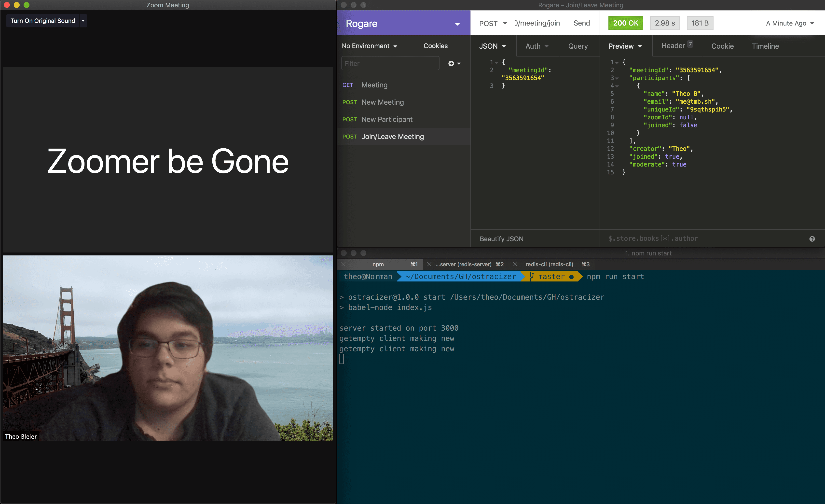825x504 pixels.
Task: Open the Rogare workspace dropdown
Action: 457,24
